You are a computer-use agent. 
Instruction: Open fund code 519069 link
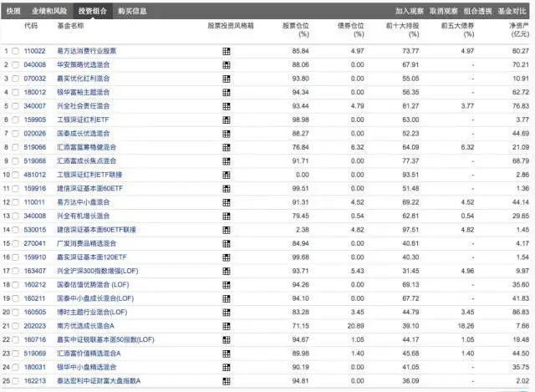tap(35, 354)
